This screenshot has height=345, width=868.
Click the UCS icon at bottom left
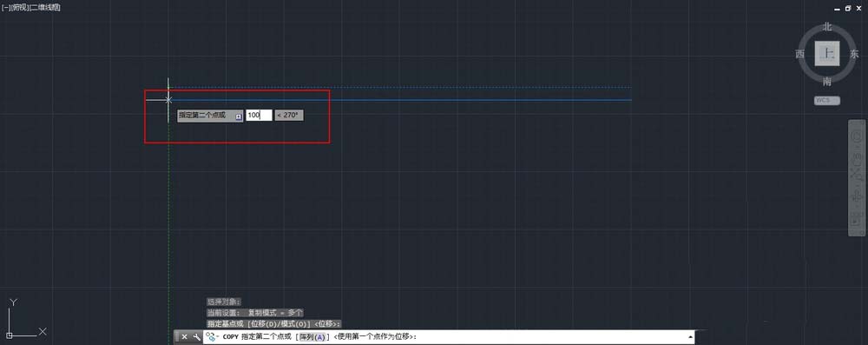(25, 319)
